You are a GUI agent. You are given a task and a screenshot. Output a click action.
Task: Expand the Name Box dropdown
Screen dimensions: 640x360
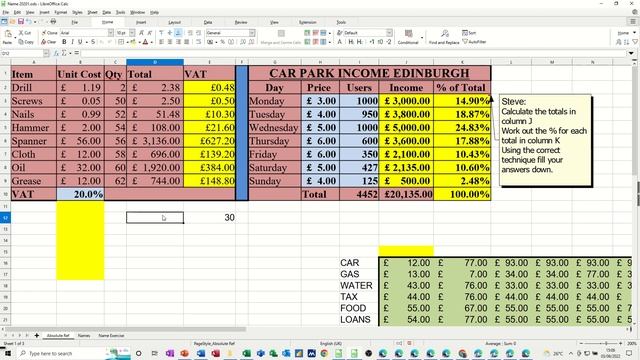pos(46,53)
